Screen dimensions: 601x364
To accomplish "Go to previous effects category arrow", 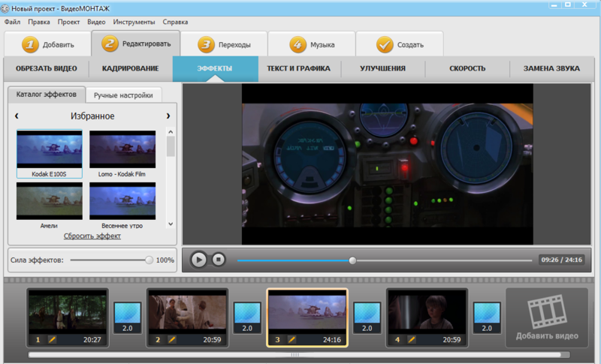I will click(17, 116).
